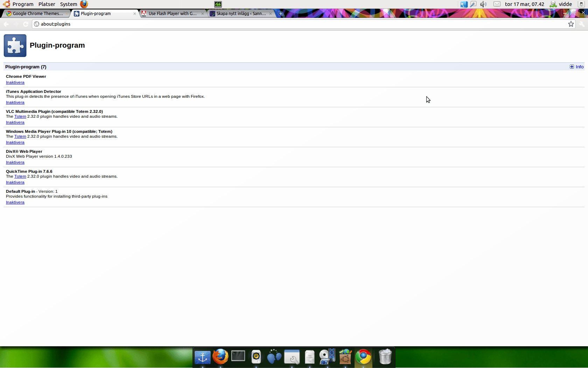Click the date and time clock in top panel
Viewport: 588px width, 368px height.
pyautogui.click(x=525, y=4)
